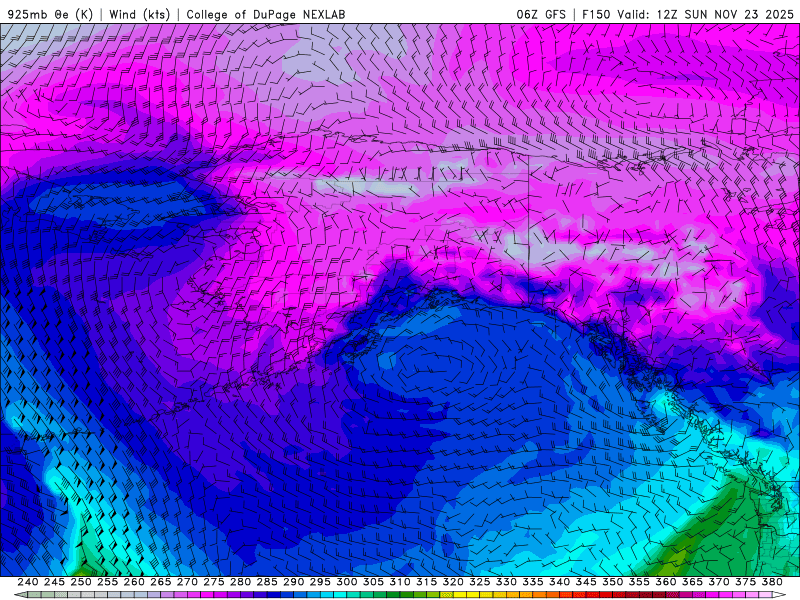
Task: Click the 335 color scale label
Action: [x=533, y=582]
